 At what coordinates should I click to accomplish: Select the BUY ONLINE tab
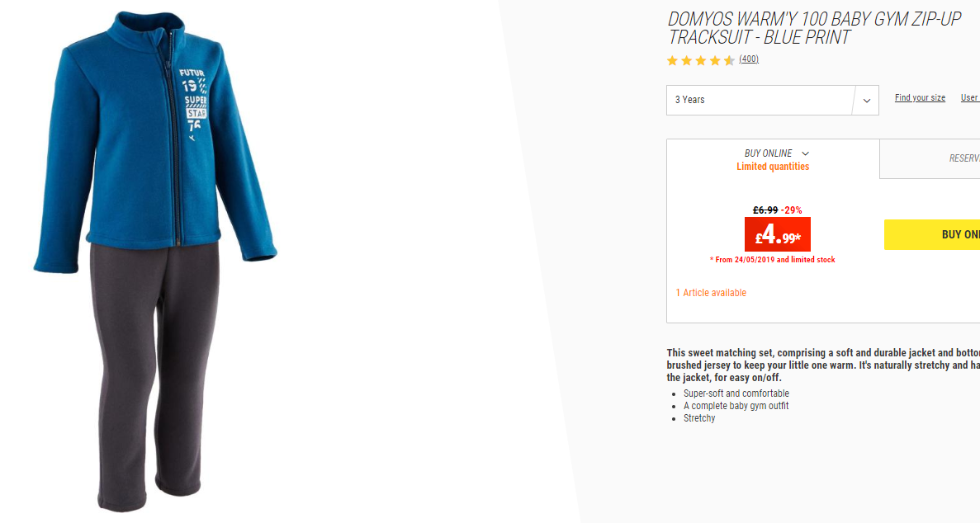coord(773,159)
